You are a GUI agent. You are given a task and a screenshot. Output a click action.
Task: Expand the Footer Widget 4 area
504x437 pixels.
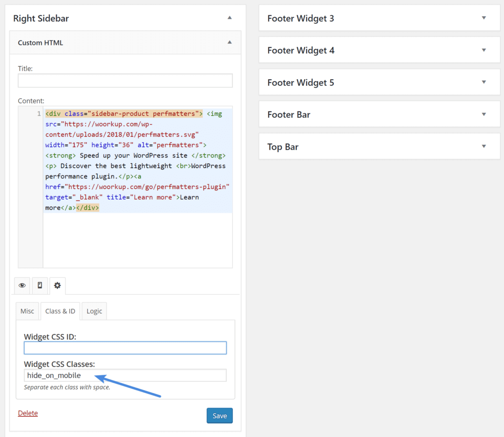coord(484,50)
